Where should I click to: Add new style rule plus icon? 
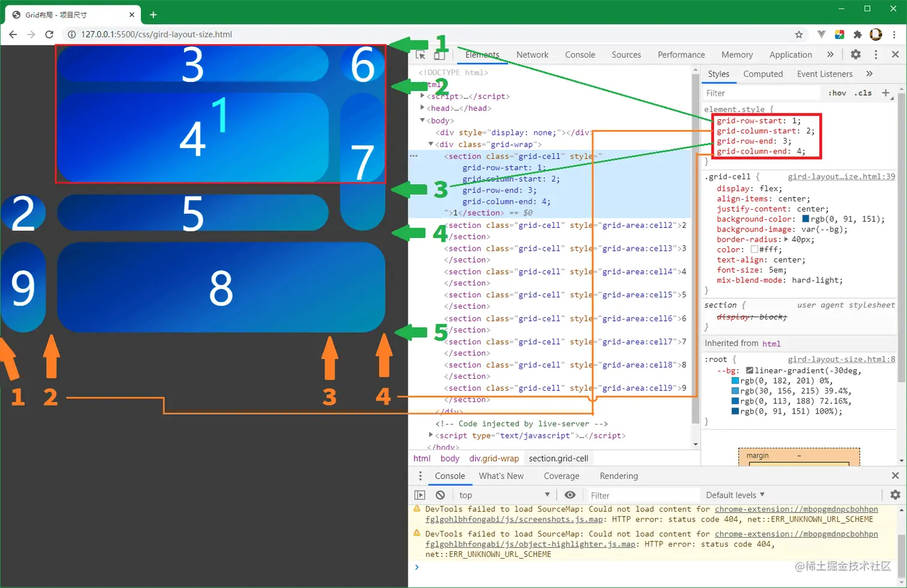886,92
